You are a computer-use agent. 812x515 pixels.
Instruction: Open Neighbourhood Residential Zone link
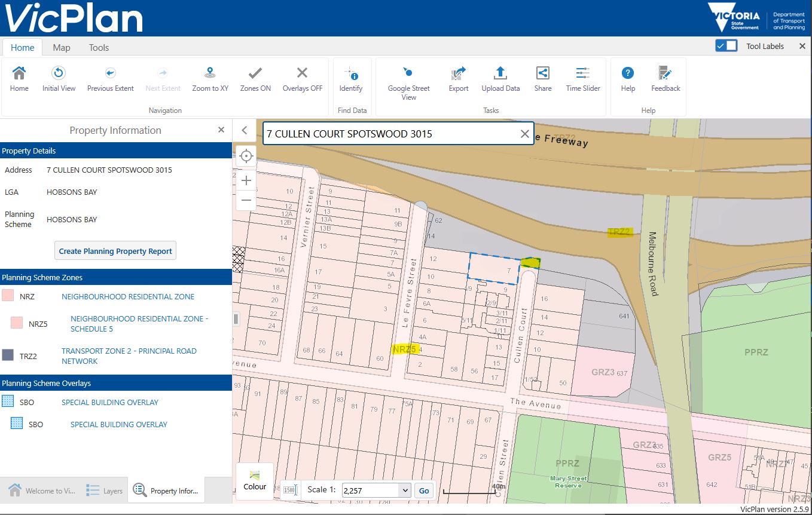click(x=128, y=296)
